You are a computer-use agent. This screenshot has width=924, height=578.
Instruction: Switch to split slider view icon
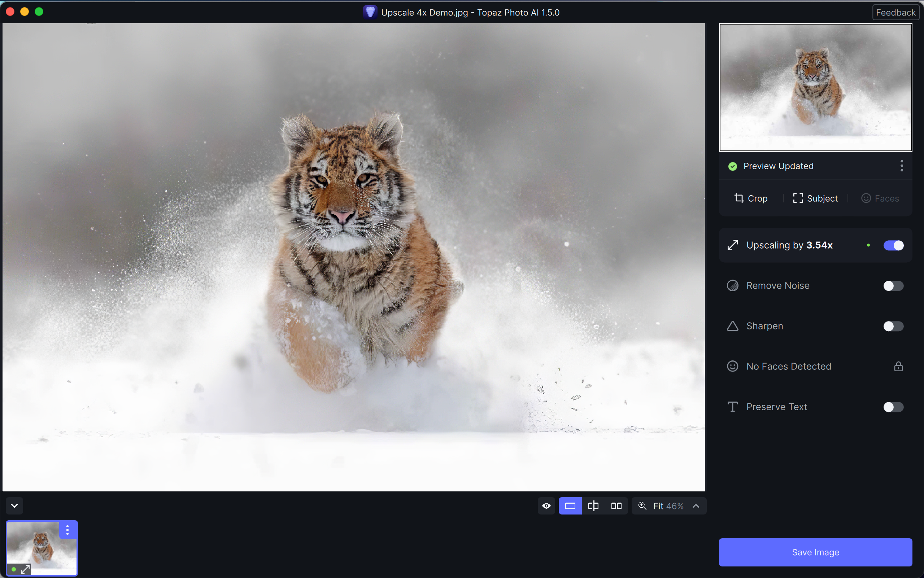coord(593,506)
